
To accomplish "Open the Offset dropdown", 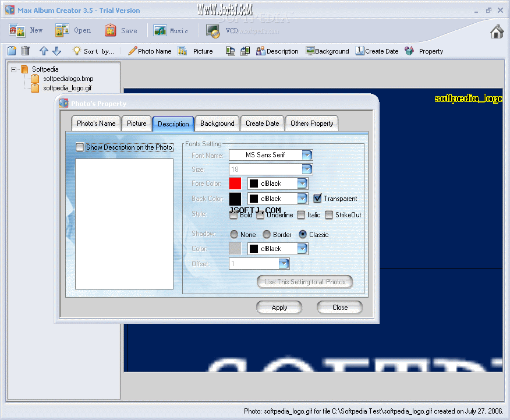I will [284, 263].
